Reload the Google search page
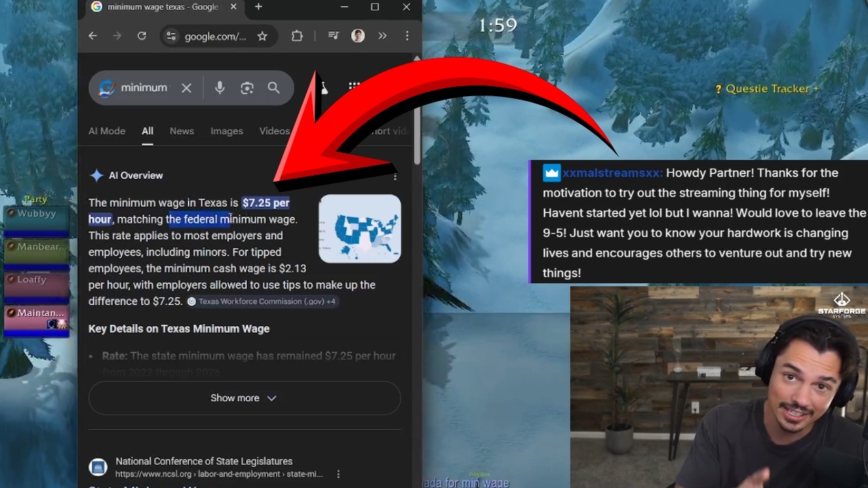This screenshot has height=488, width=868. coord(142,36)
